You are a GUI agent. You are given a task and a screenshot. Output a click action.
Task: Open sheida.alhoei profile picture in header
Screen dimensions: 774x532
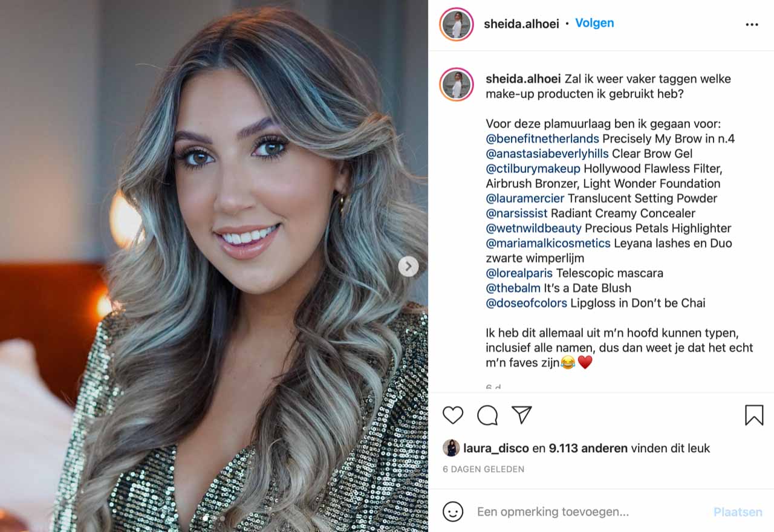pyautogui.click(x=457, y=24)
